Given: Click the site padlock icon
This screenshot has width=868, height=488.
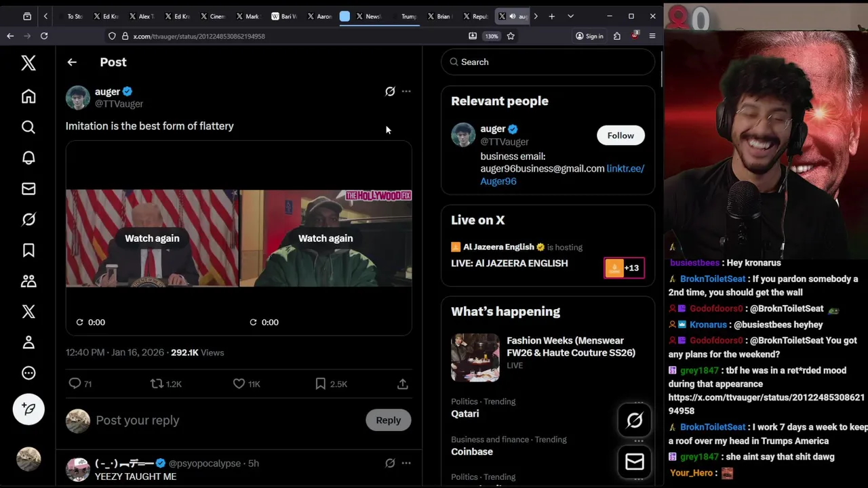Looking at the screenshot, I should [125, 36].
